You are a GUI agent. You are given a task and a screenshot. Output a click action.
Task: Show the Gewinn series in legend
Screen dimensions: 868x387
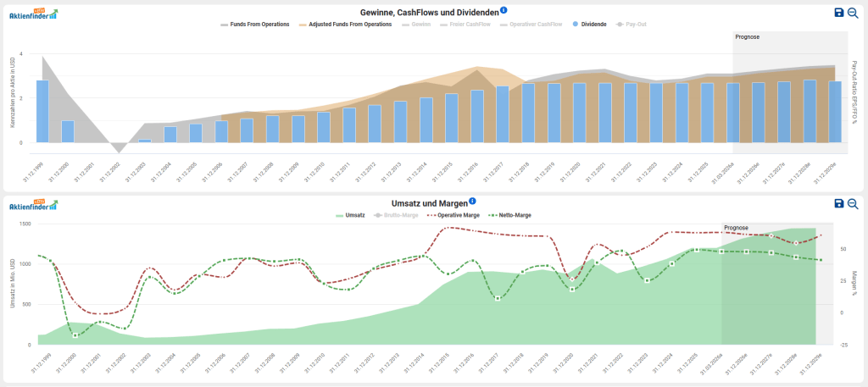415,25
